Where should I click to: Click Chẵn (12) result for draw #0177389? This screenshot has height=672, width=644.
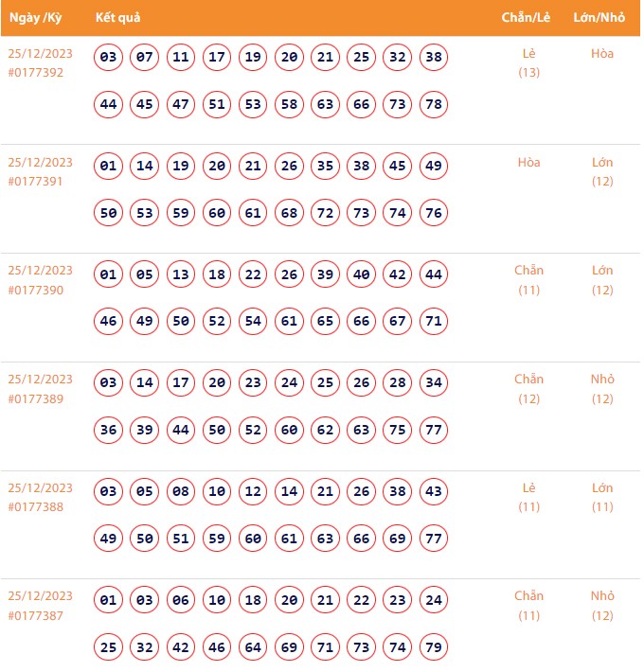pos(528,389)
